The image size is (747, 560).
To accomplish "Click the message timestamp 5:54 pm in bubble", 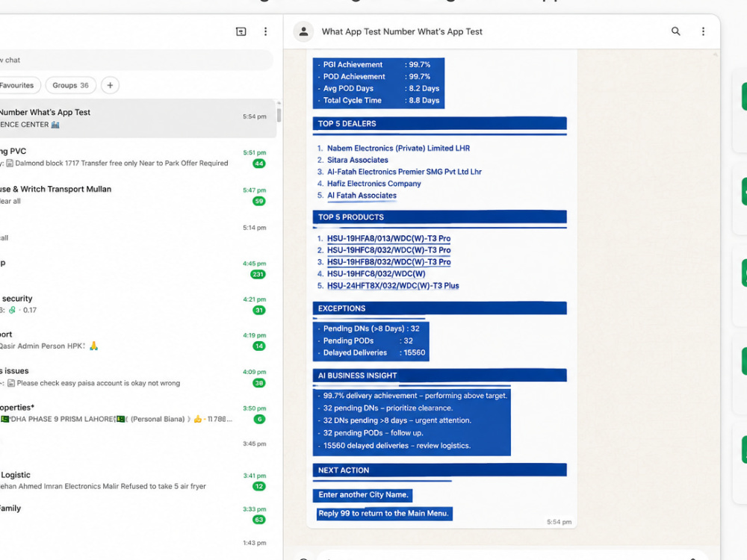I will [559, 522].
